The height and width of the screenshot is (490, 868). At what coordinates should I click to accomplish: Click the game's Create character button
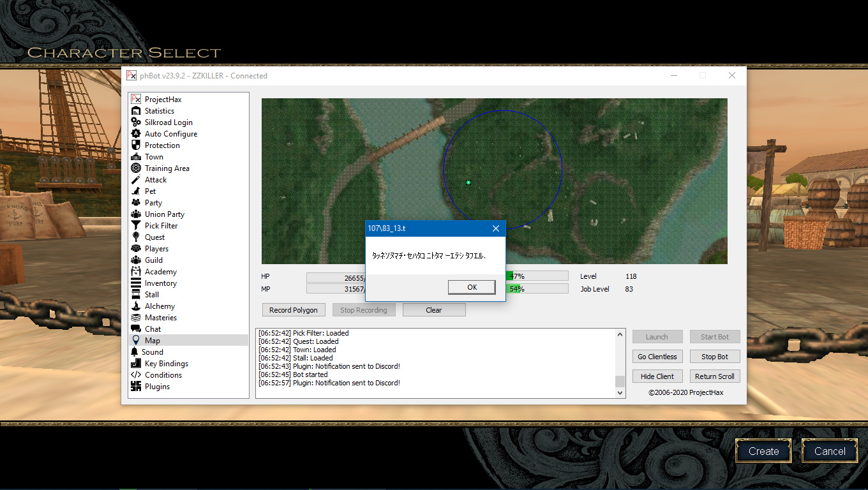tap(763, 451)
